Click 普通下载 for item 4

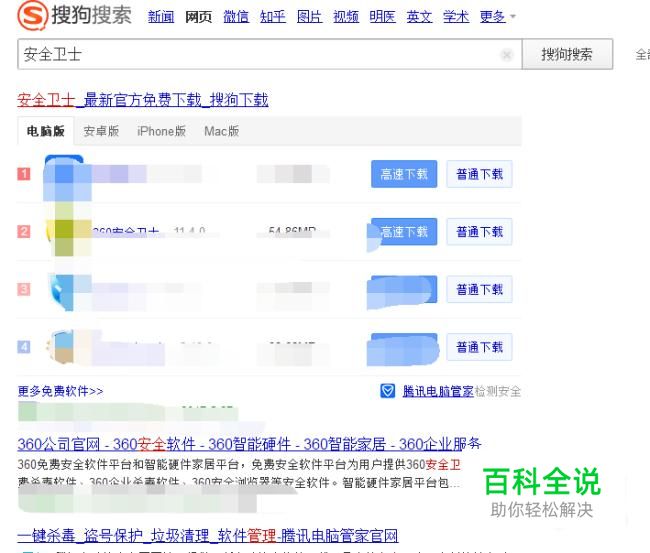(x=479, y=347)
